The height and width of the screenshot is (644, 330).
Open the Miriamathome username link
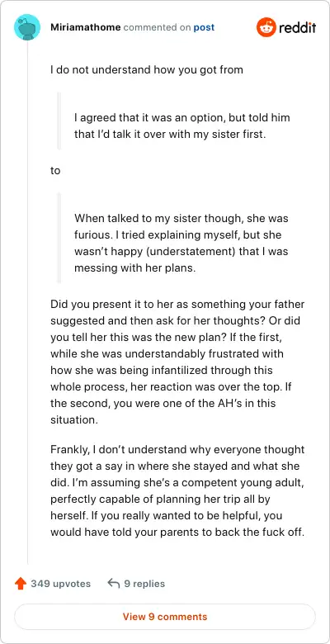tap(85, 27)
